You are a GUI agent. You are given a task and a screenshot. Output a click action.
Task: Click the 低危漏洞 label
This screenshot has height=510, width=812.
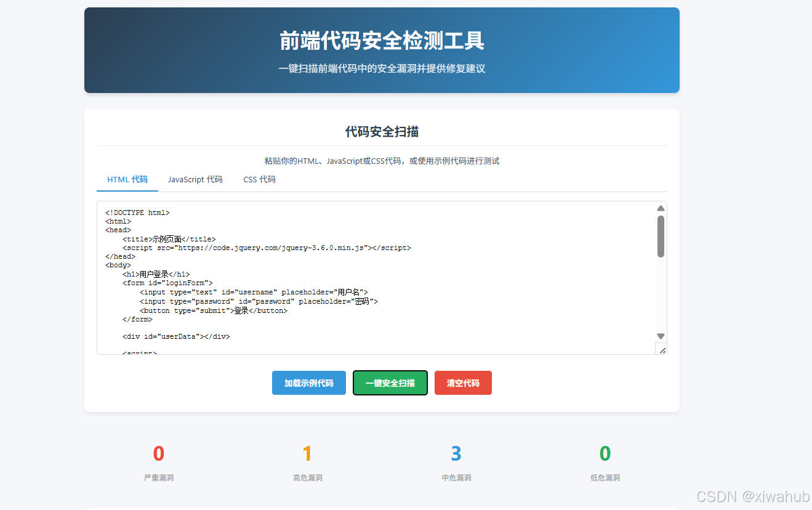(605, 478)
